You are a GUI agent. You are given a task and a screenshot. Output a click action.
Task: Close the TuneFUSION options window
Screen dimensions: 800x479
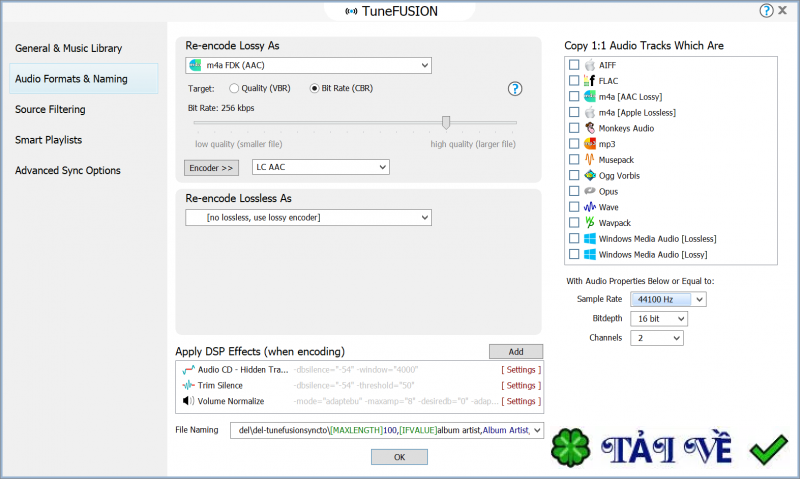[x=783, y=11]
